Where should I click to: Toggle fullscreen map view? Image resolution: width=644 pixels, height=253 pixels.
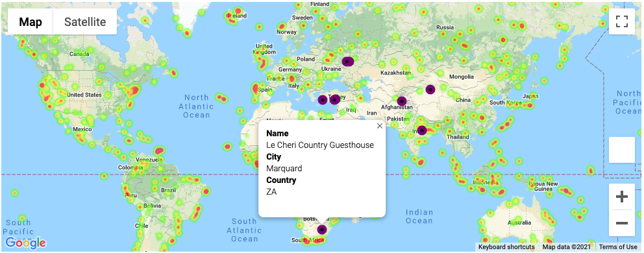pos(622,21)
